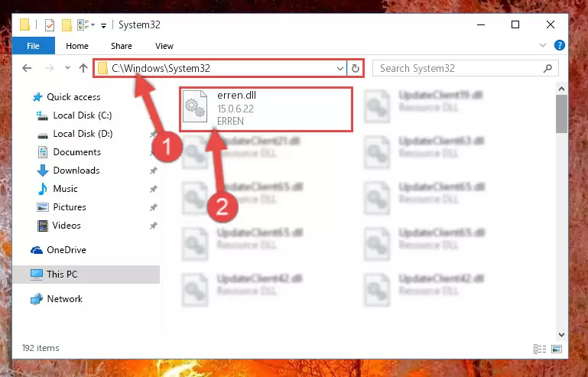Click the pin icon next to Pictures
This screenshot has width=588, height=377.
tap(153, 207)
